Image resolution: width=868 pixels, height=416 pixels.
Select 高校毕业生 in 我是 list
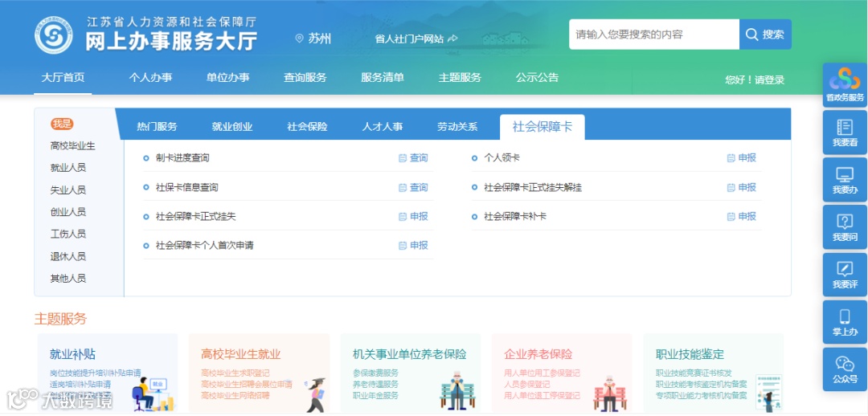[72, 146]
